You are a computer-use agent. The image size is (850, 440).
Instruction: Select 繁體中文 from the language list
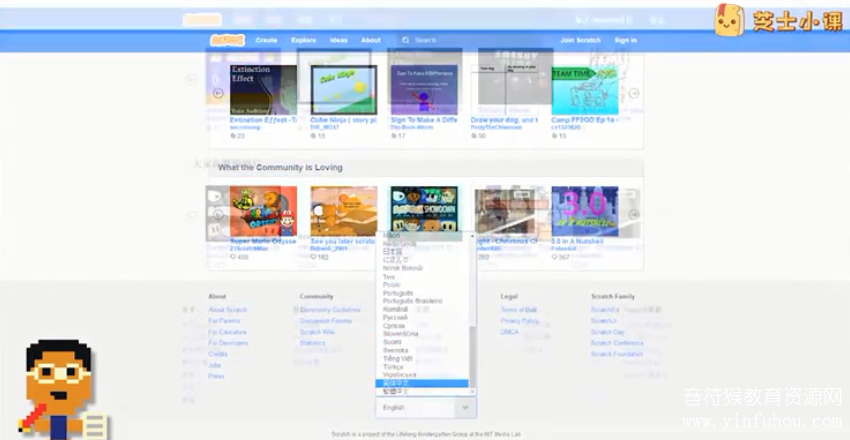click(422, 391)
